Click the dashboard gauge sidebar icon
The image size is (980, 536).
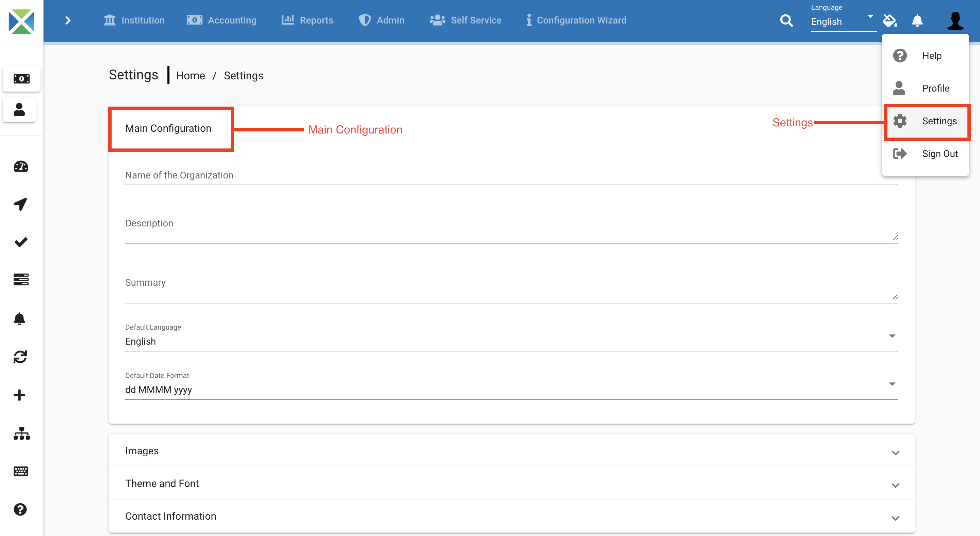20,167
